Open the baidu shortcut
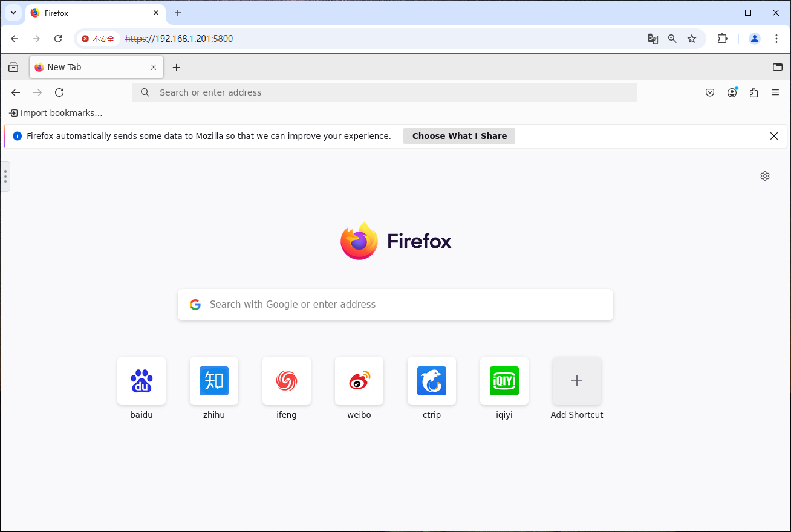 [x=141, y=381]
